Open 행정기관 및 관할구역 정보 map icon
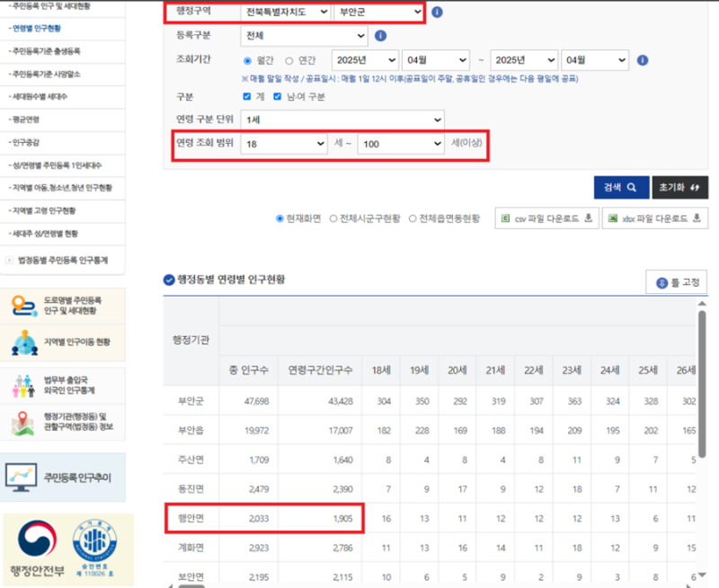The width and height of the screenshot is (719, 588). [x=22, y=423]
